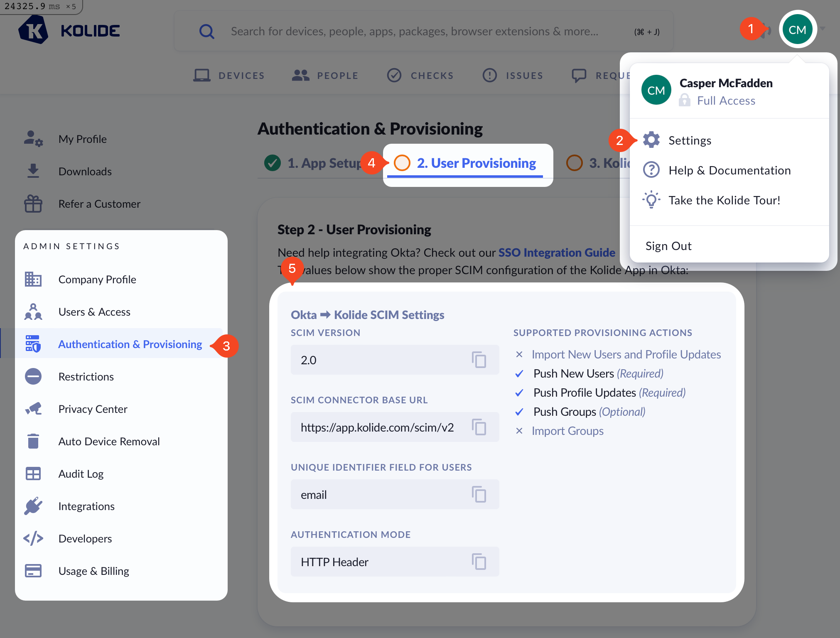Select Settings in the account menu
The image size is (840, 638).
pos(690,140)
